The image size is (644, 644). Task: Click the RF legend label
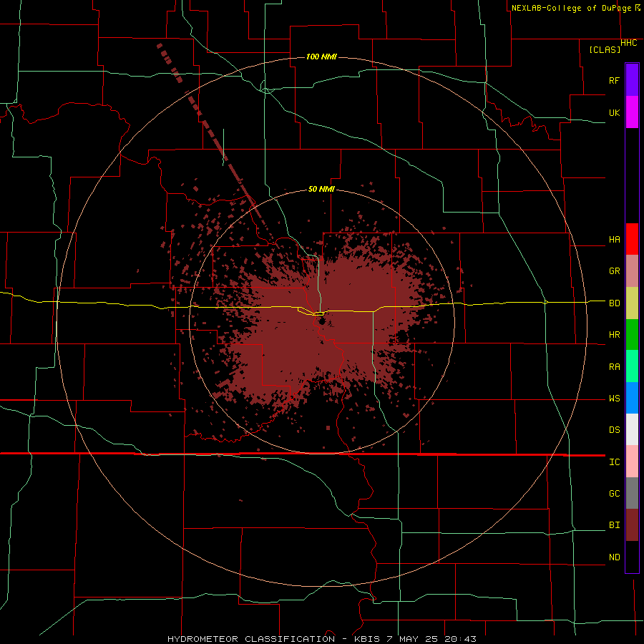tap(614, 80)
